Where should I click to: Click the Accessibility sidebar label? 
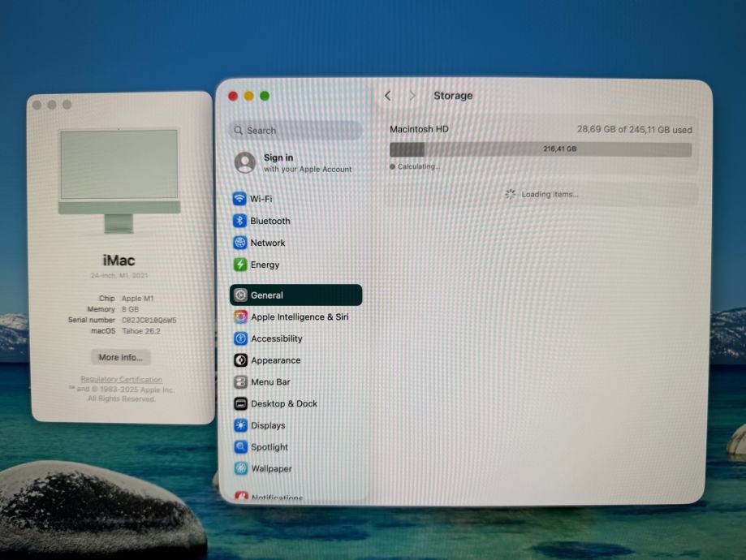[277, 338]
